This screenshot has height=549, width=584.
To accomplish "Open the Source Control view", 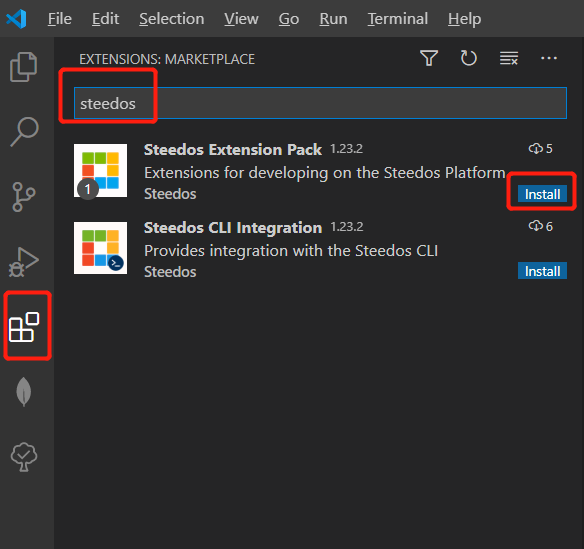I will [23, 197].
